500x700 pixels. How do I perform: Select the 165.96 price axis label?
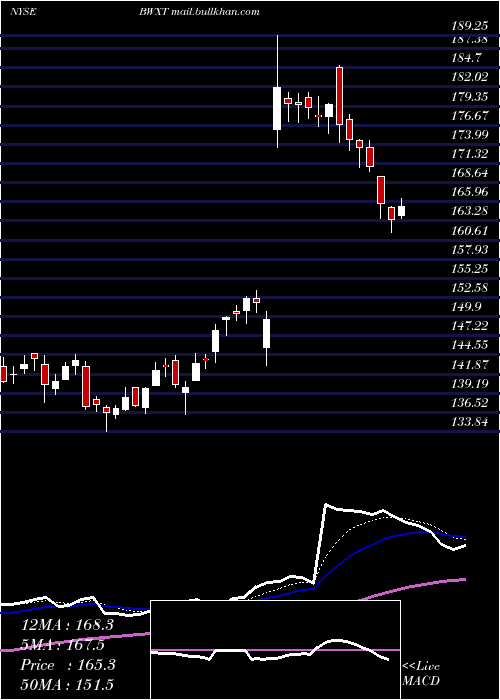pos(470,192)
